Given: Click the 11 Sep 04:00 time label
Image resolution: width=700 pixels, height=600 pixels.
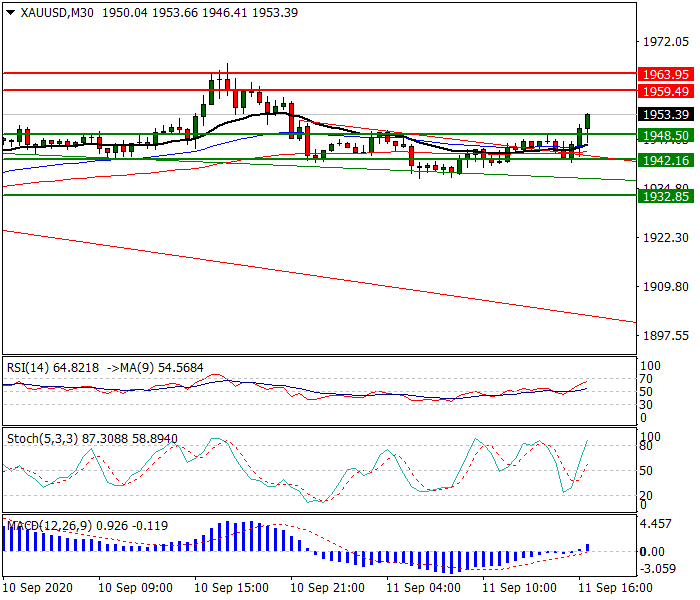Looking at the screenshot, I should click(423, 588).
